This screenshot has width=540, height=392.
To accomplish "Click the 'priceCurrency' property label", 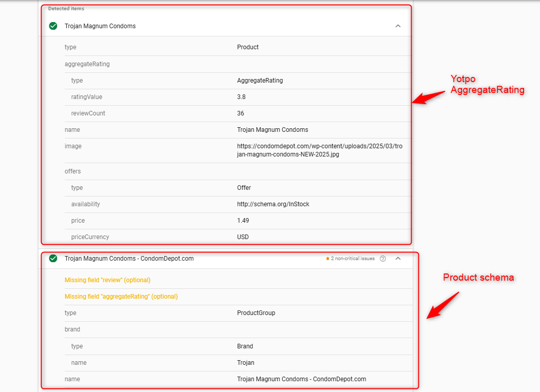I will (90, 237).
